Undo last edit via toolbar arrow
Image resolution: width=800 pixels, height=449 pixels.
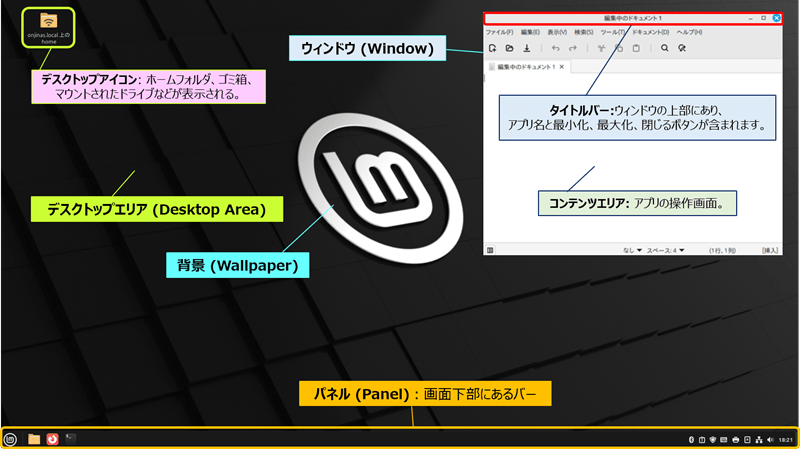coord(556,48)
